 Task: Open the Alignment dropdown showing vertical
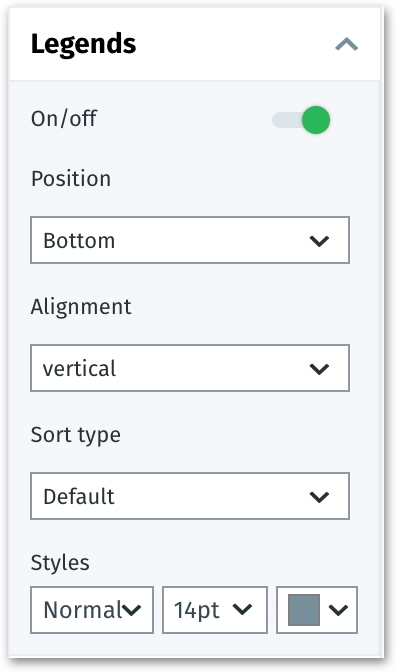[x=190, y=368]
